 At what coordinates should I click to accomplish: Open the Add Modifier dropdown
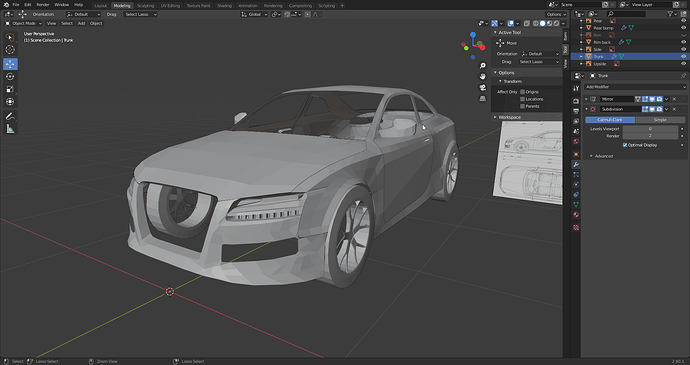click(x=635, y=87)
